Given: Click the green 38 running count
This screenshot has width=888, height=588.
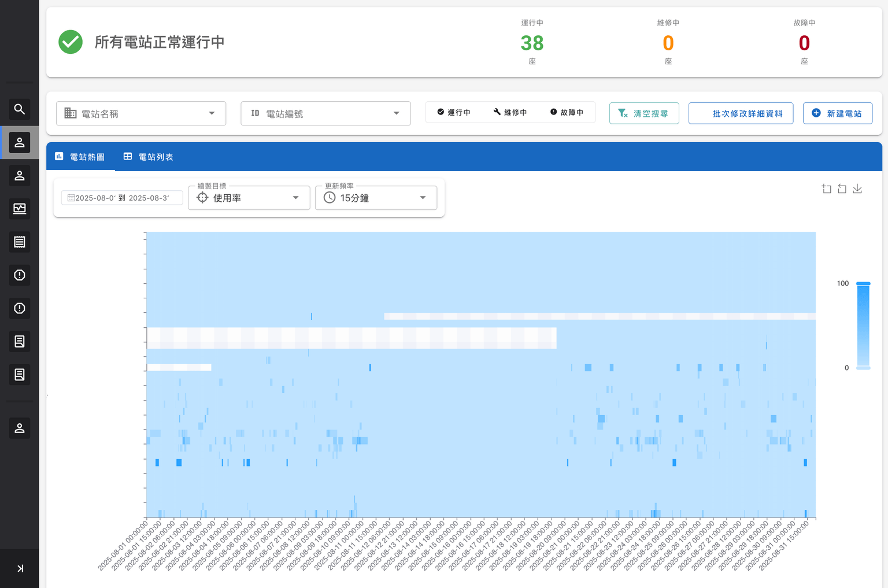Looking at the screenshot, I should tap(532, 43).
